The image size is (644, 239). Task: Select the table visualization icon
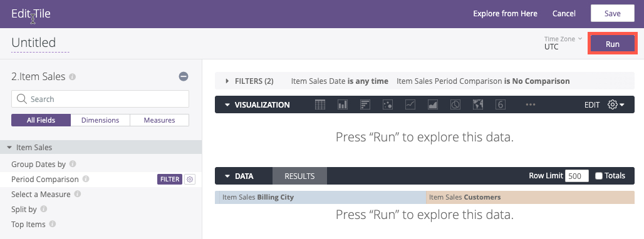tap(320, 104)
